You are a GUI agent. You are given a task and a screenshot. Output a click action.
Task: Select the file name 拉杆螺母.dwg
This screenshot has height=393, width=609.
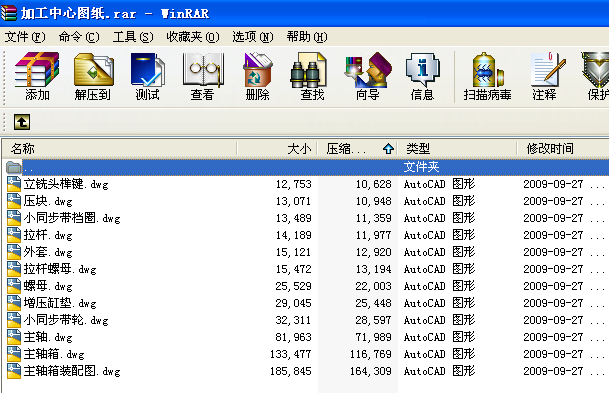tap(60, 270)
